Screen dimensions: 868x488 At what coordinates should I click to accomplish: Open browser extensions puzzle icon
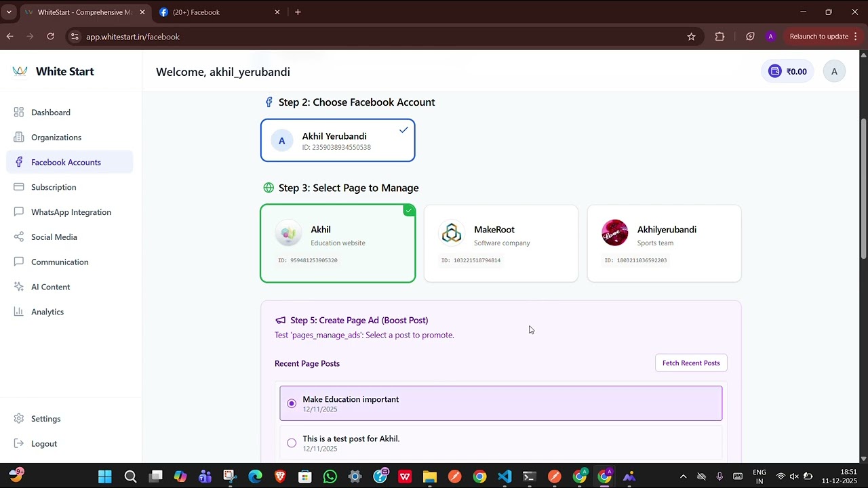[x=719, y=37]
